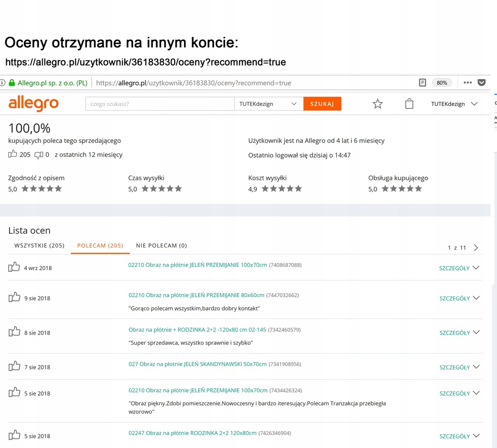Click thumbs-up icon beside RODZINKA 2+2 120x80cm review
The height and width of the screenshot is (448, 497).
(14, 435)
